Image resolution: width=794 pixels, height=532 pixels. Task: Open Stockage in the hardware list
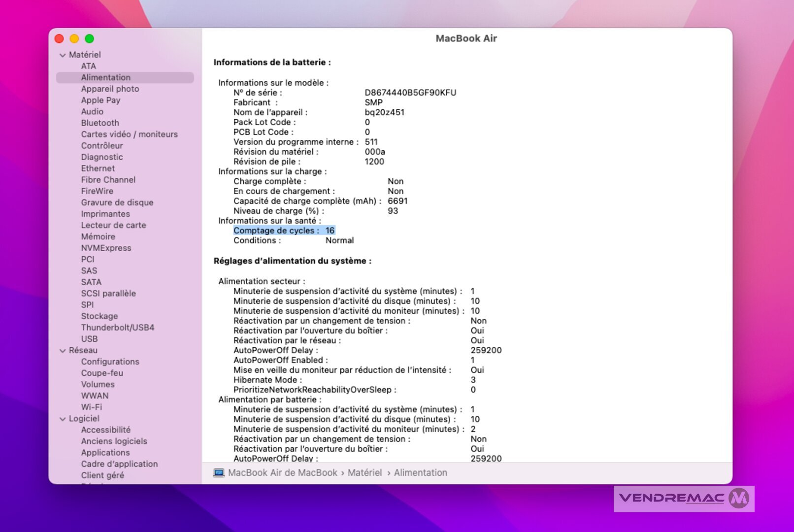99,316
